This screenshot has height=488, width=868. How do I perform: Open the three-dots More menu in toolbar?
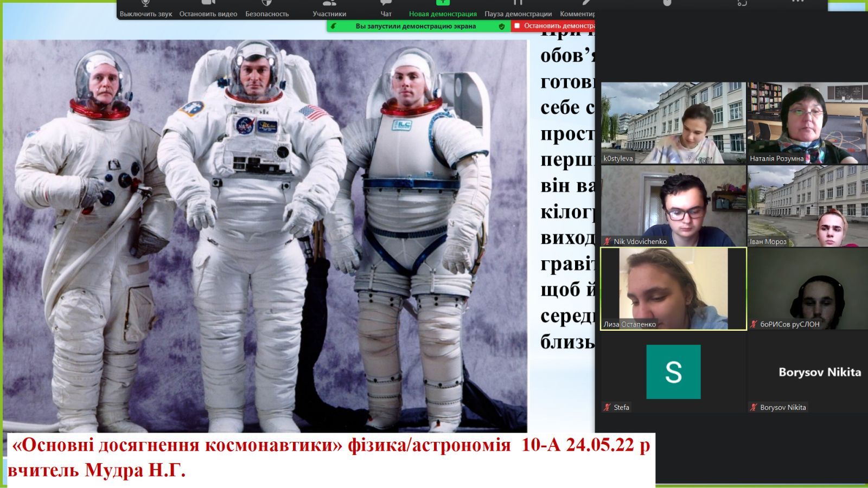(797, 3)
